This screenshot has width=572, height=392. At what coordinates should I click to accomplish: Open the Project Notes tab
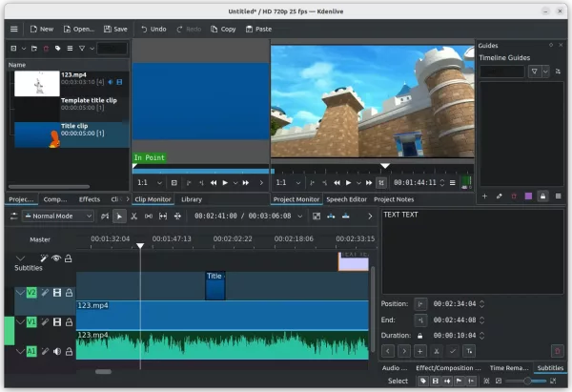394,199
